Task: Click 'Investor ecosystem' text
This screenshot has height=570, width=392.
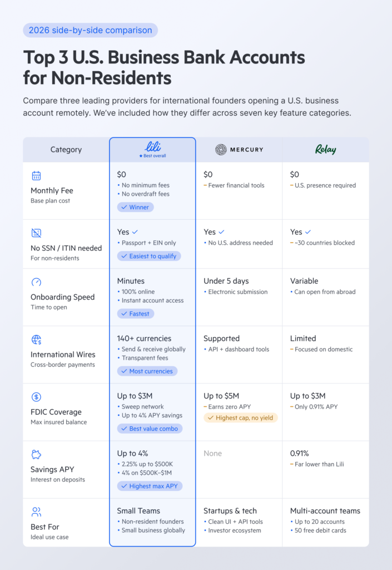Action: click(235, 530)
